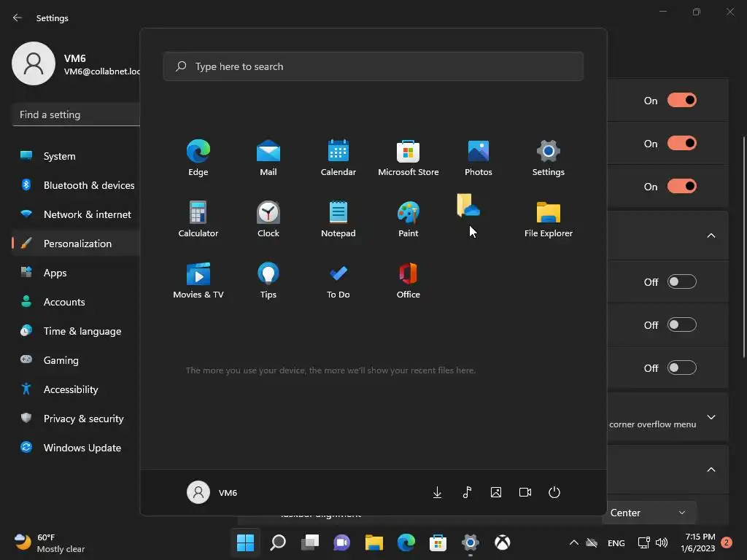Open the Clock app

tap(268, 219)
